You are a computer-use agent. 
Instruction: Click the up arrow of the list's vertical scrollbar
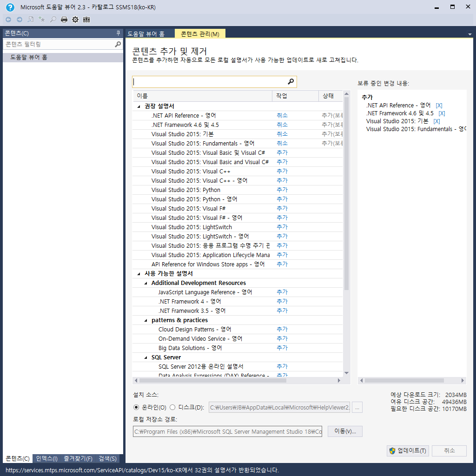click(x=347, y=93)
